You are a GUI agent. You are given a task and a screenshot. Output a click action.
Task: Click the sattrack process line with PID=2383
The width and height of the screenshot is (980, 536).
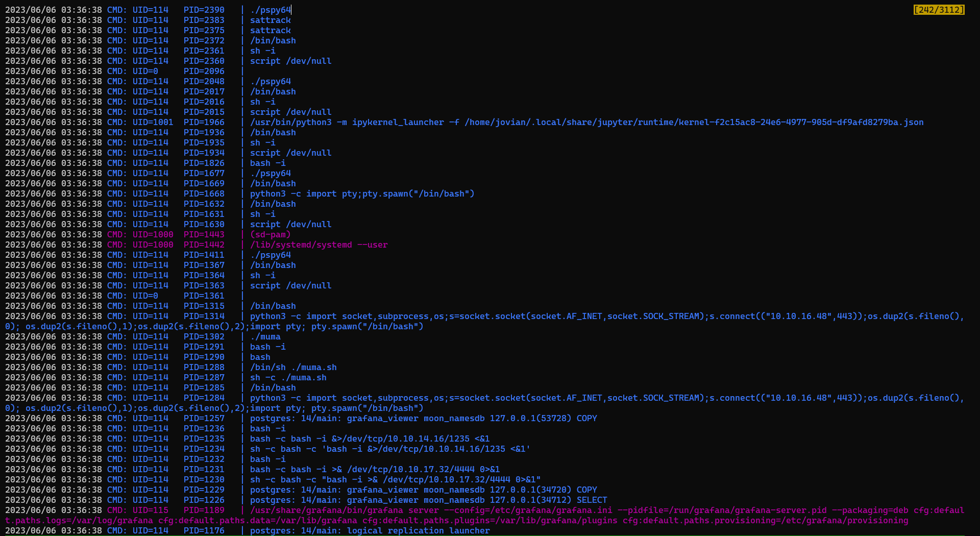270,20
